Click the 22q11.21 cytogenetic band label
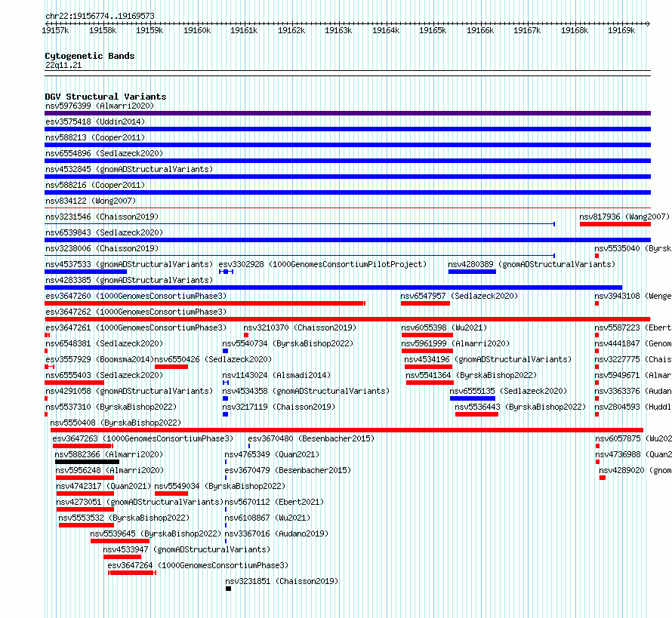 coord(63,65)
